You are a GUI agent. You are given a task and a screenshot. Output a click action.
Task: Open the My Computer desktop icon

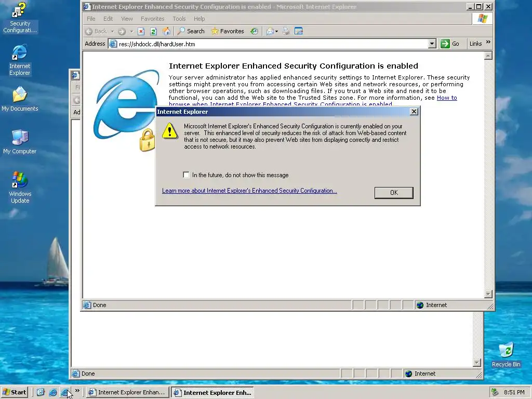20,141
